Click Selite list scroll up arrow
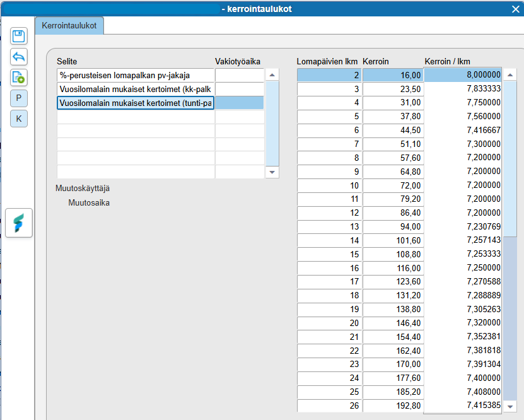Screen dimensions: 524x420 click(x=272, y=75)
